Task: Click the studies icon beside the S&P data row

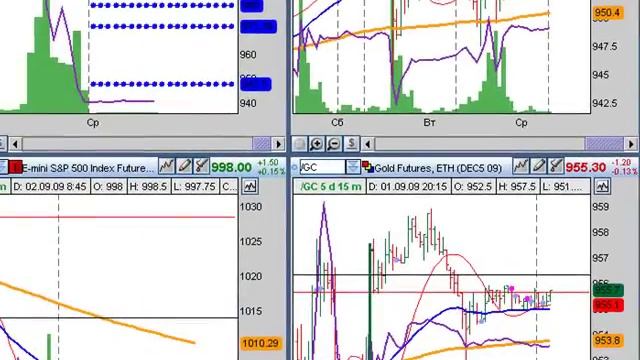Action: tap(250, 187)
